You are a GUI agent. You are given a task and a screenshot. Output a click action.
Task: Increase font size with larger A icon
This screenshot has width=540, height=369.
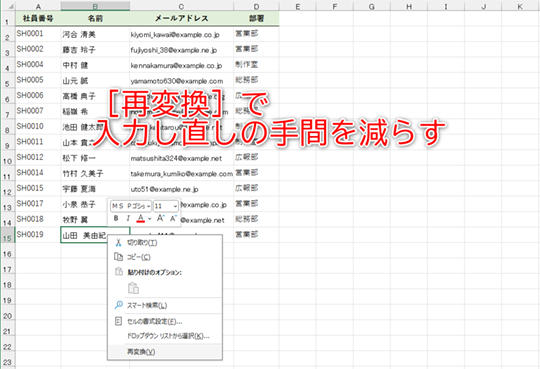pyautogui.click(x=160, y=218)
